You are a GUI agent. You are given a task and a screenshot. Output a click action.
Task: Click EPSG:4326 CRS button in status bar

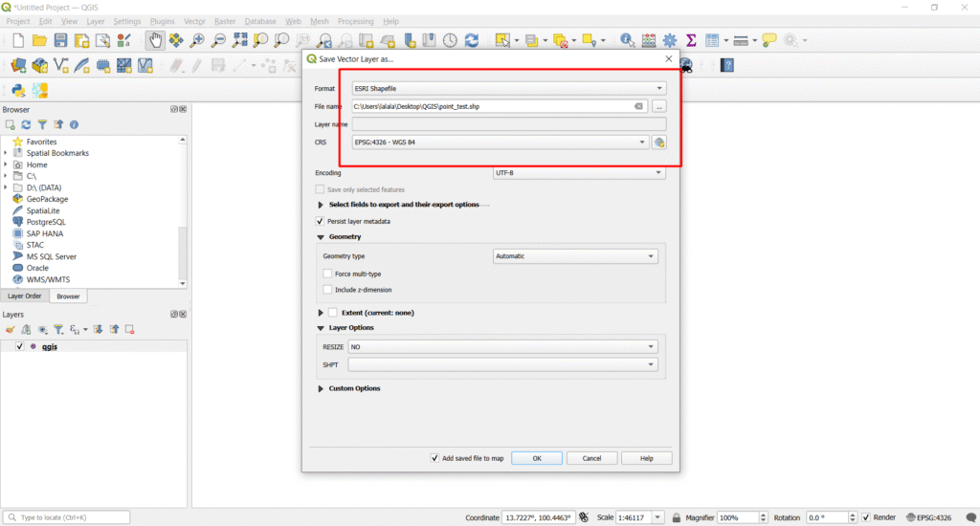pyautogui.click(x=928, y=517)
